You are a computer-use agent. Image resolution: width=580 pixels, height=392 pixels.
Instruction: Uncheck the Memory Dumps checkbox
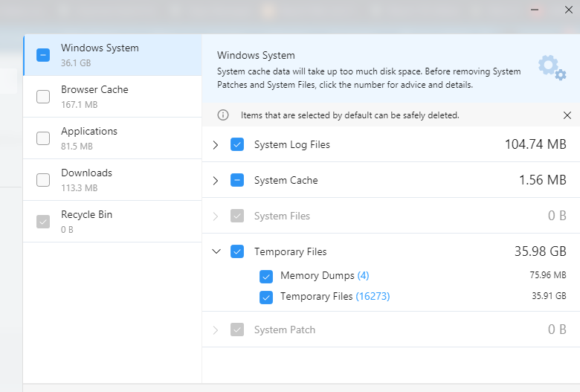point(266,276)
